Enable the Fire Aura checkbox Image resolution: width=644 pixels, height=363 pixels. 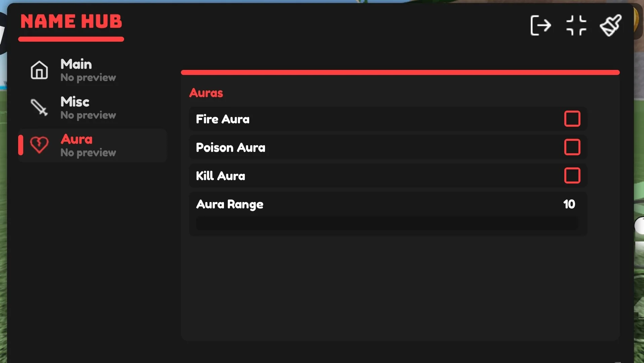572,119
